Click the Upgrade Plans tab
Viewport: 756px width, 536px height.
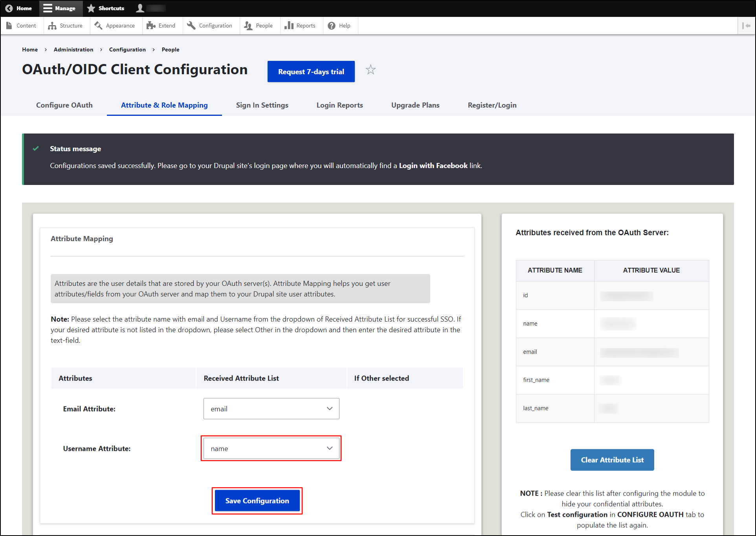pos(415,104)
